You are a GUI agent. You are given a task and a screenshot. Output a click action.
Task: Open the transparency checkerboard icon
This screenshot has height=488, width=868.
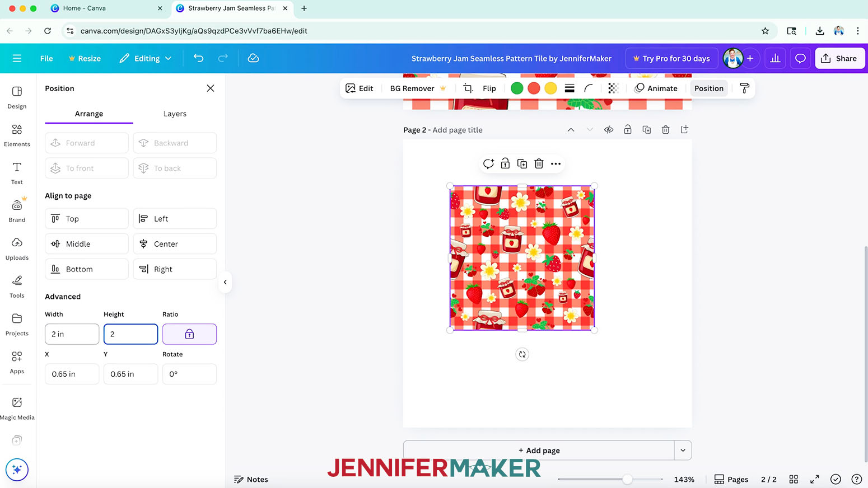(x=613, y=88)
